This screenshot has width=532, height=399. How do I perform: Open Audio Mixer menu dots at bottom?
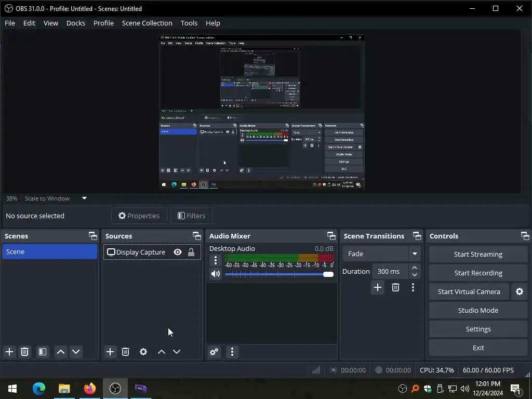click(232, 352)
